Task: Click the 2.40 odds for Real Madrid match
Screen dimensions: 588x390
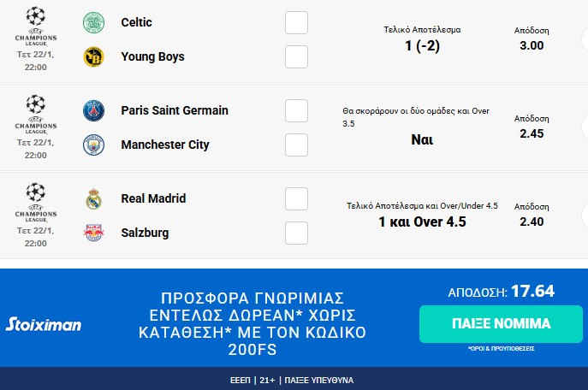Action: [532, 222]
